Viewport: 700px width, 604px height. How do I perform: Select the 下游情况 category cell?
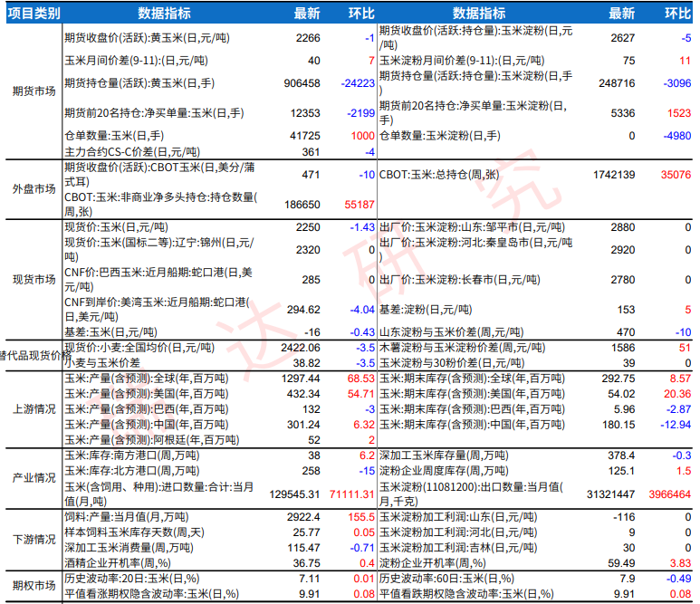[34, 540]
